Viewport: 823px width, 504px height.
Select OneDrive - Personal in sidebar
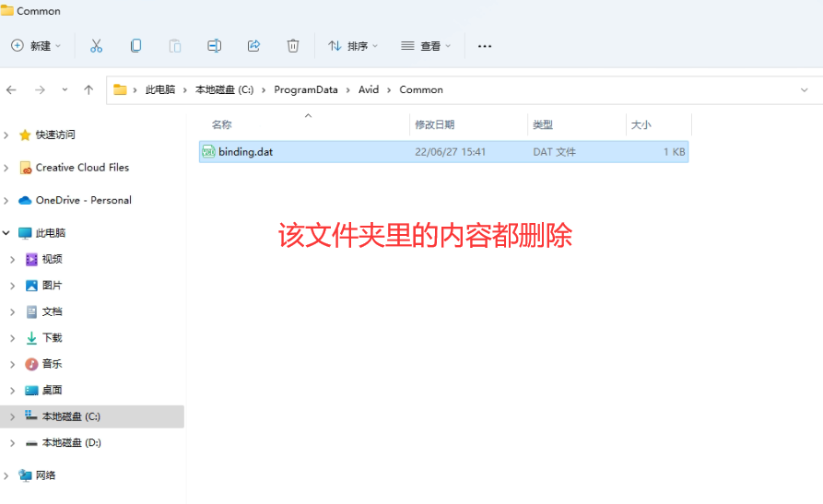coord(83,200)
